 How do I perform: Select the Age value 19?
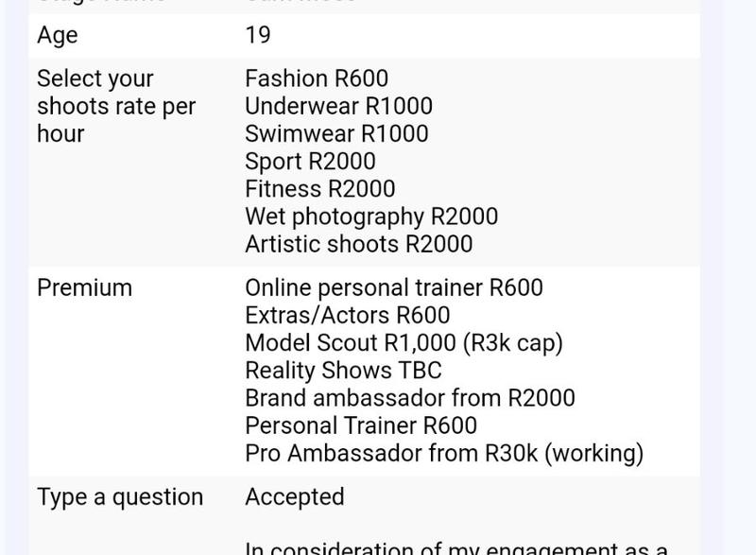tap(258, 35)
